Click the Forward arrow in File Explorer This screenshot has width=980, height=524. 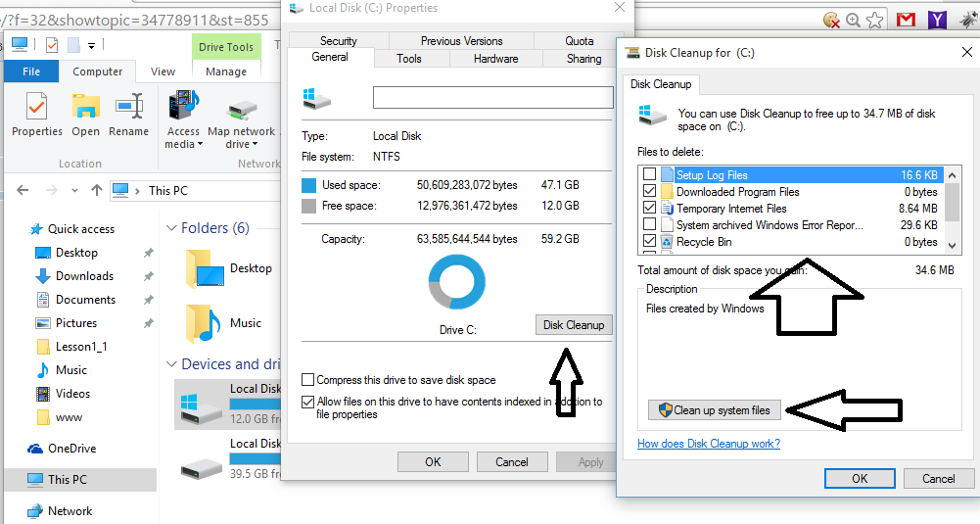pyautogui.click(x=51, y=190)
